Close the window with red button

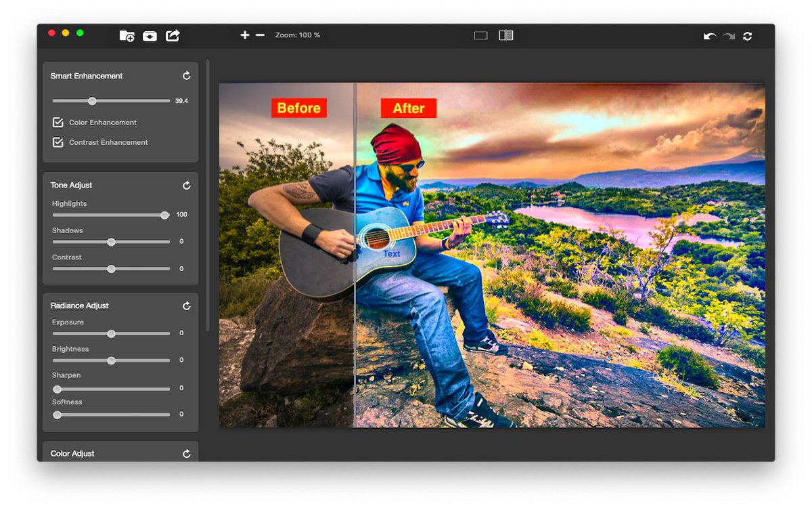point(51,33)
